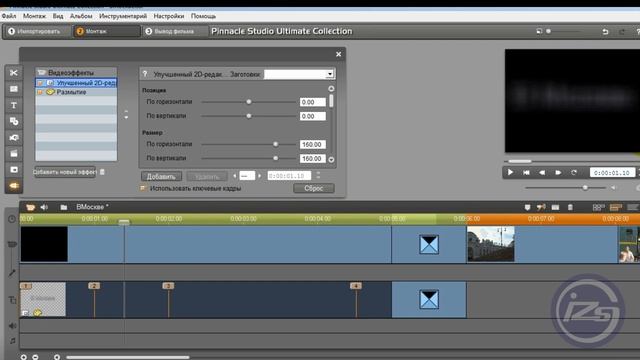Click the project folder icon beside ВМоскве
The width and height of the screenshot is (640, 360).
click(64, 207)
